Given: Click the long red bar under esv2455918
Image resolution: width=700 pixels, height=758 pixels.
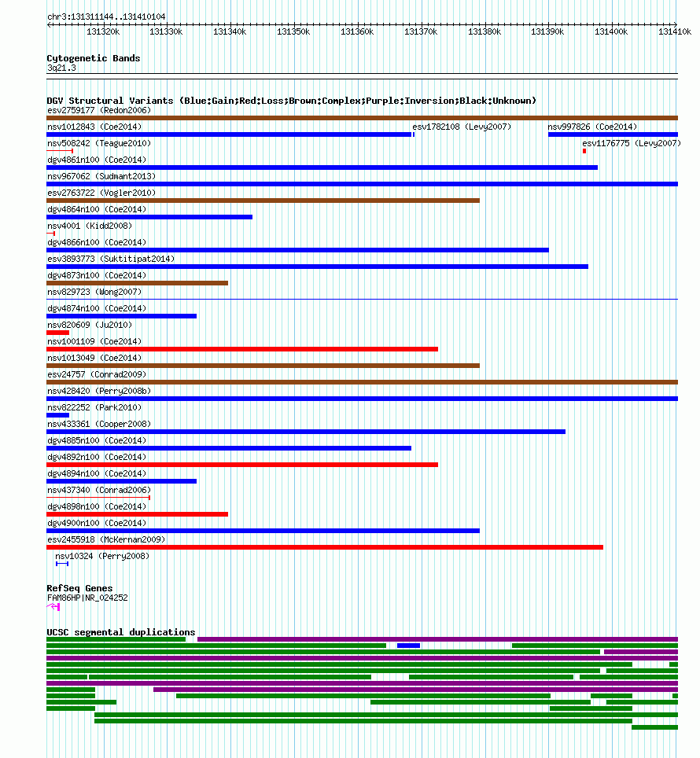Looking at the screenshot, I should click(x=325, y=547).
